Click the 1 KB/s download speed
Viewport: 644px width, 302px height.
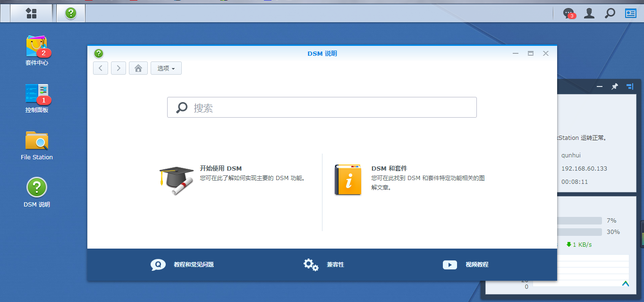click(x=579, y=245)
